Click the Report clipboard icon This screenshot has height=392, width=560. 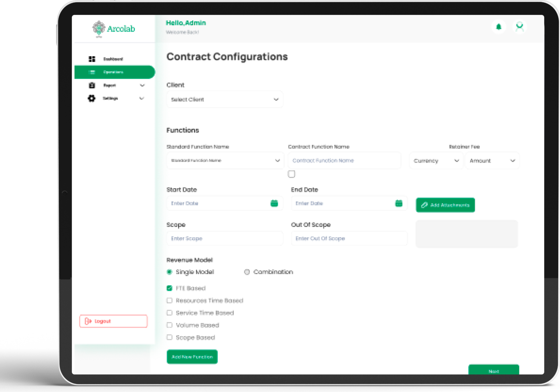click(92, 85)
